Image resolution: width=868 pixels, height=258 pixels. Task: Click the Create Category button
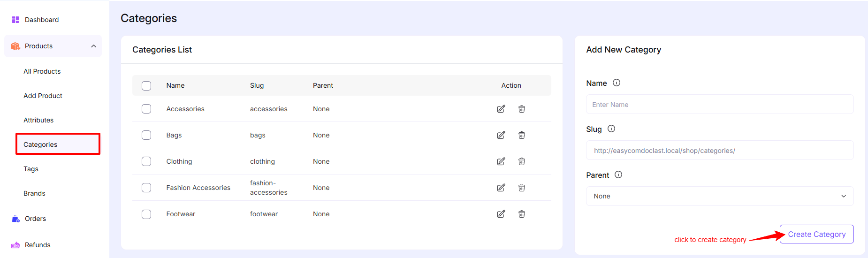[816, 234]
